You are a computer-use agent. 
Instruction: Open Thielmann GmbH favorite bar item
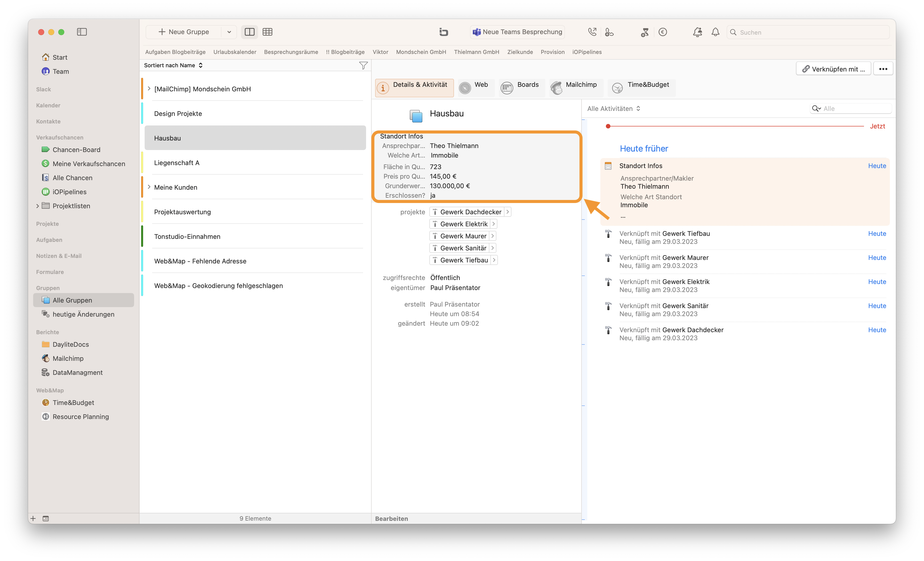click(476, 52)
